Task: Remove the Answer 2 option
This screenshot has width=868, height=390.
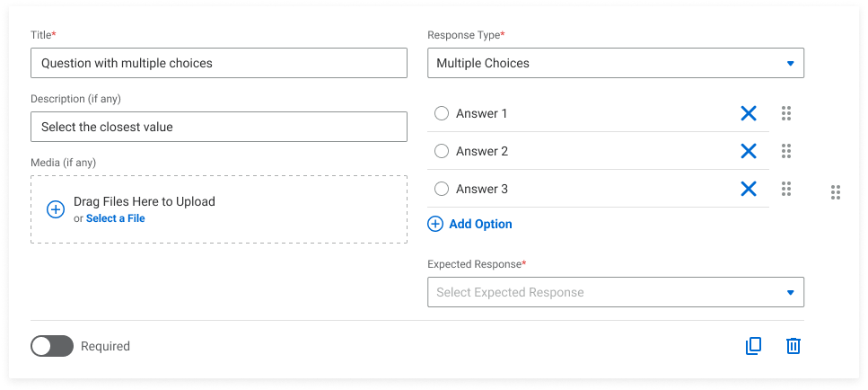Action: click(749, 151)
